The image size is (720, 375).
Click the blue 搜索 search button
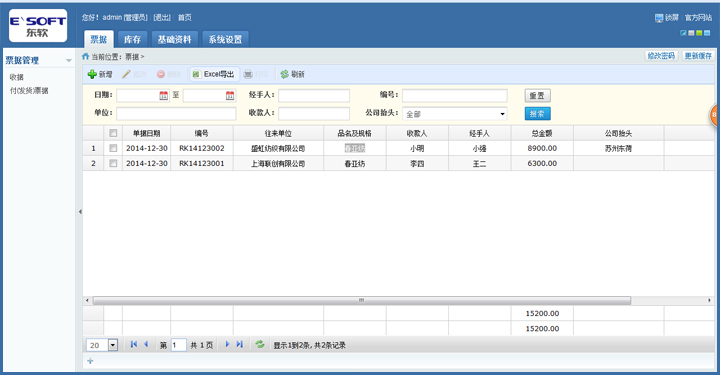(x=537, y=113)
